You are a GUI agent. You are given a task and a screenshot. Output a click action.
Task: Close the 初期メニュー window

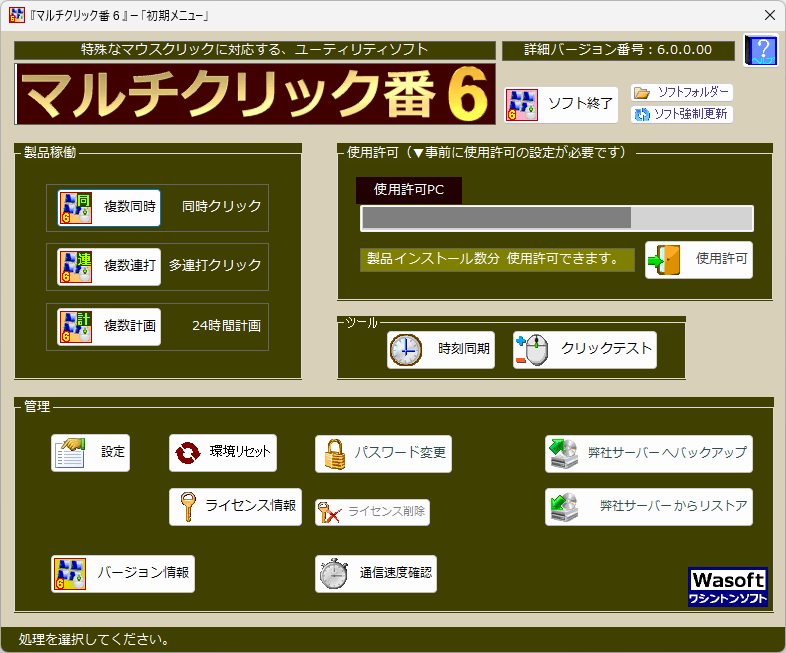tap(770, 15)
